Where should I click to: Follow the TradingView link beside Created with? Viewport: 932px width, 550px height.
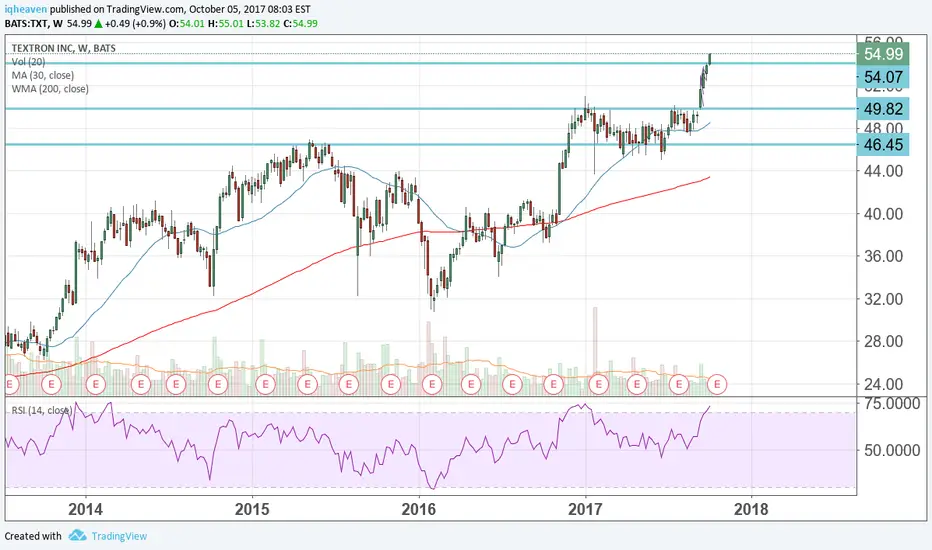tap(119, 536)
